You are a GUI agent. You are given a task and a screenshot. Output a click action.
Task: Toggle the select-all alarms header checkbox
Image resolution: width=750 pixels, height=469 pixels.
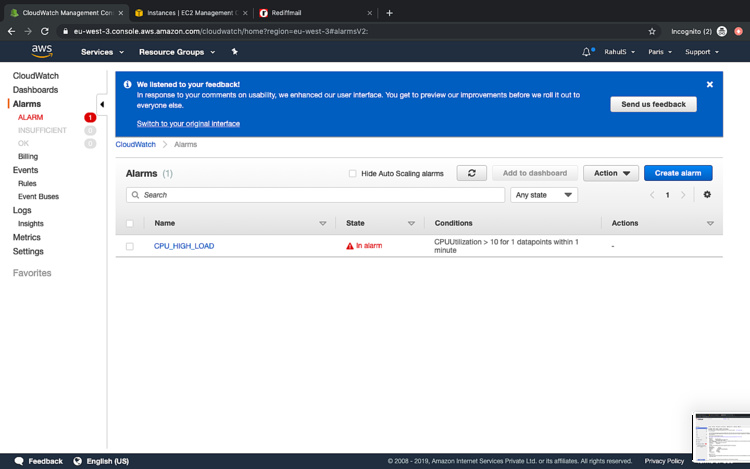(x=129, y=223)
